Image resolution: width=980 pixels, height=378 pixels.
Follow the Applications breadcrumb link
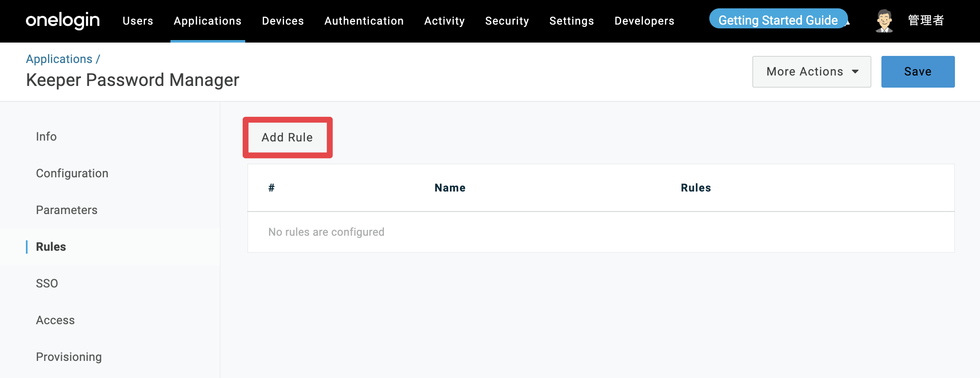59,59
